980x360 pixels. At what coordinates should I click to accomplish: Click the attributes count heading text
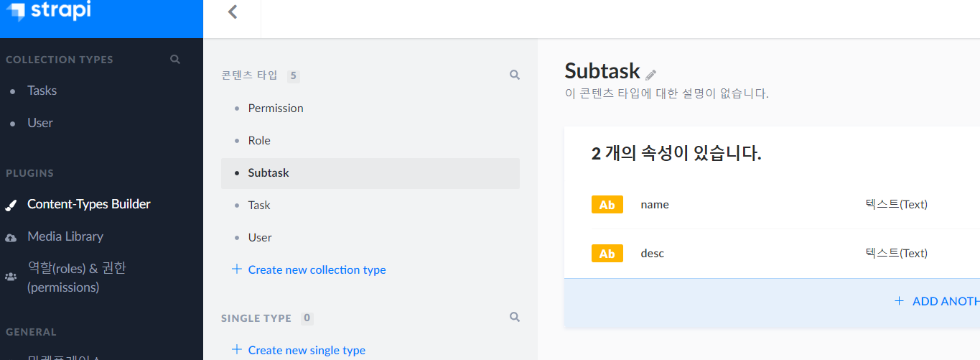point(676,154)
